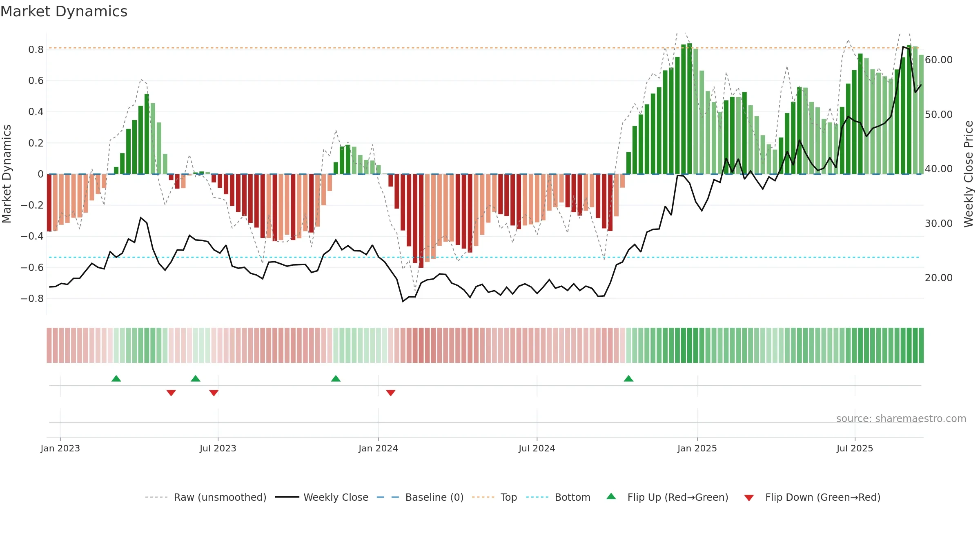Click the 30.00 right-axis price label

pos(939,224)
